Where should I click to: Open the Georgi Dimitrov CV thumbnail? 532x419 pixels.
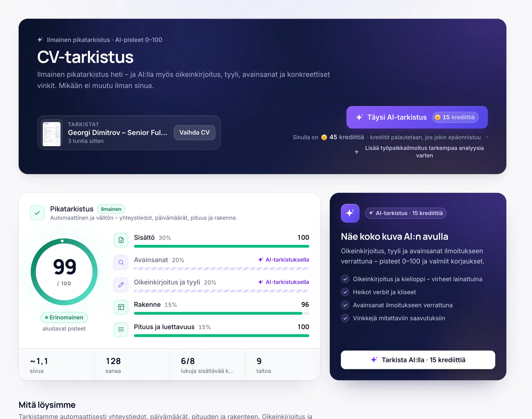52,133
